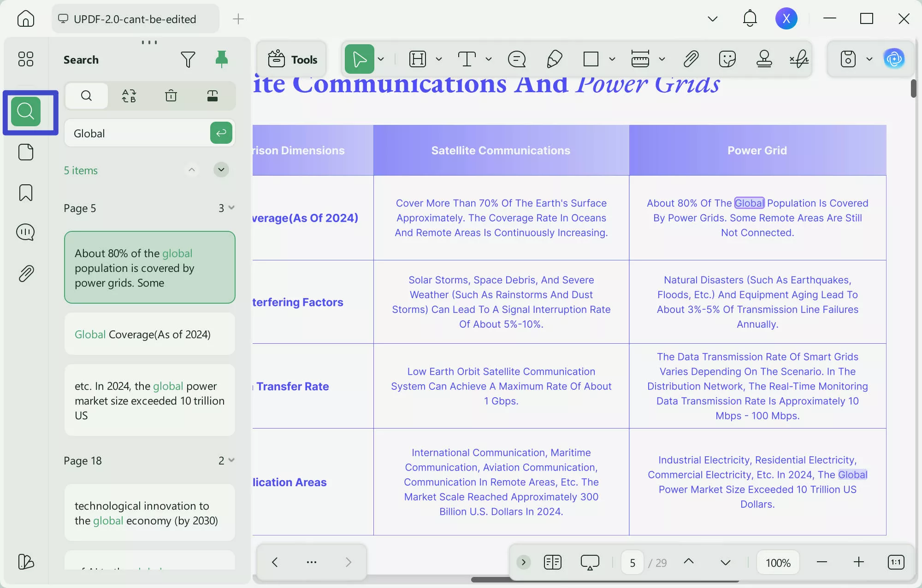Switch to the UPDF-2.0-cant-be-edited tab
Viewport: 922px width, 588px height.
pos(135,19)
